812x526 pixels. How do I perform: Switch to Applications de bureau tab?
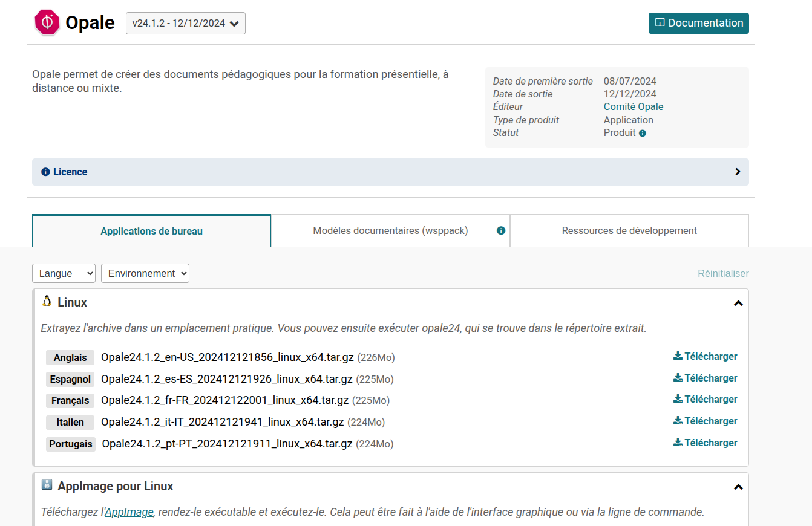pos(151,231)
